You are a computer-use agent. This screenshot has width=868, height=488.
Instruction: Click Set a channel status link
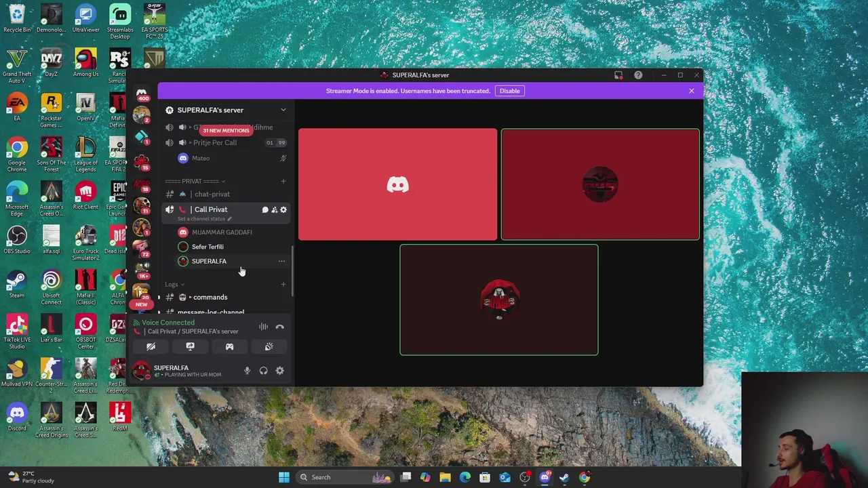(204, 219)
